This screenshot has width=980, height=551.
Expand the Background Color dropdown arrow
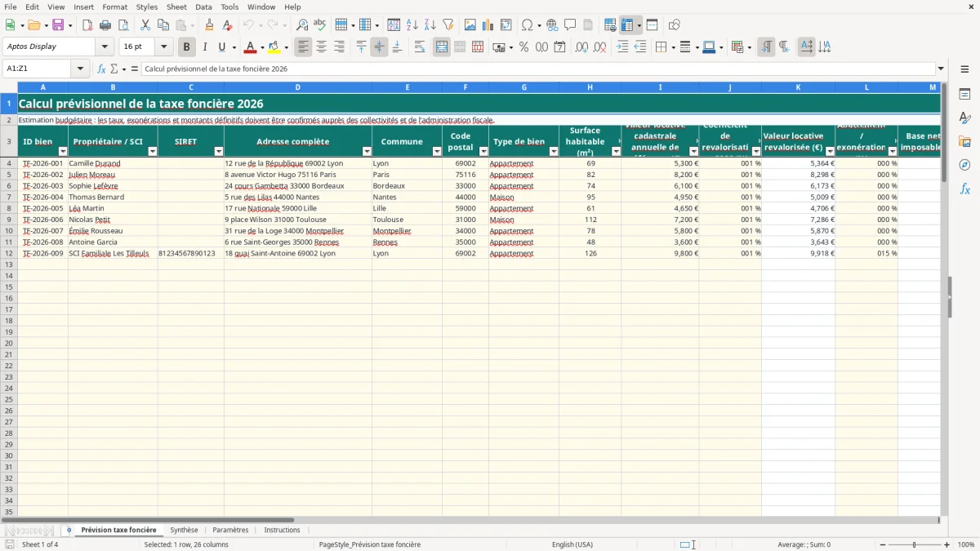[x=286, y=47]
